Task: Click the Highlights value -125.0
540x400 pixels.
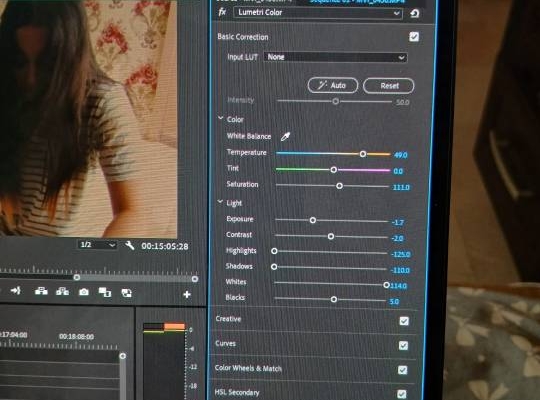Action: tap(401, 254)
